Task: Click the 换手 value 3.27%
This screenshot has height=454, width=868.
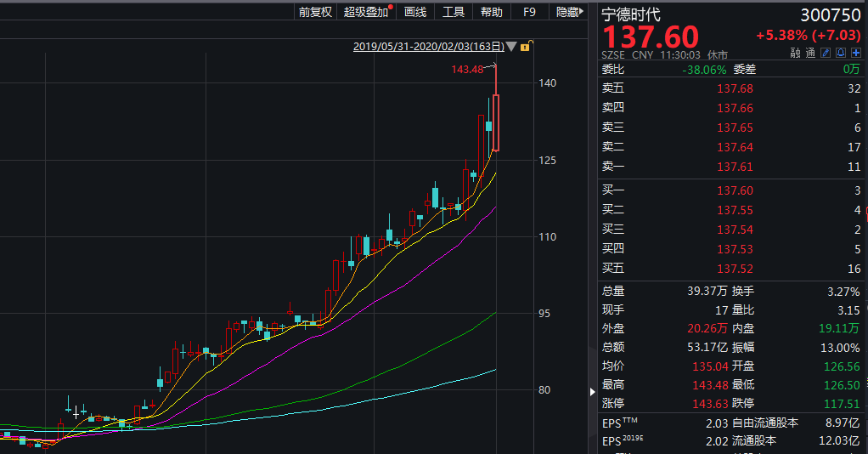Action: [843, 292]
